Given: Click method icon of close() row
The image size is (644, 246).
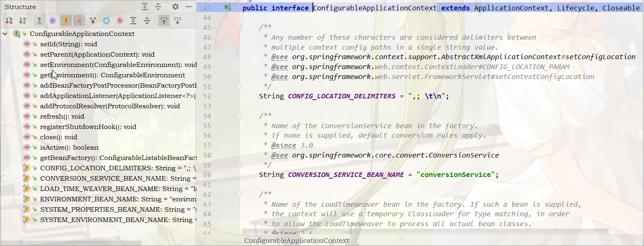Looking at the screenshot, I should pyautogui.click(x=27, y=137).
